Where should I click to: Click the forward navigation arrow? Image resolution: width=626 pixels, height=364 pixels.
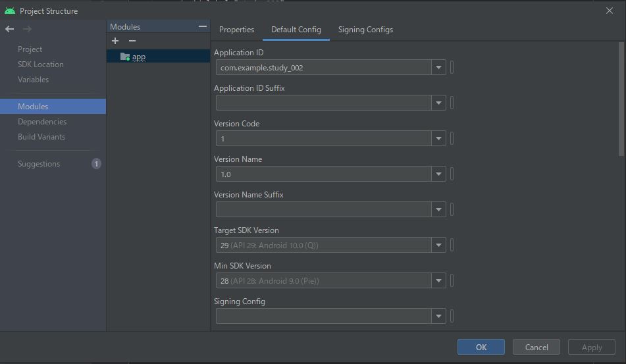(27, 29)
